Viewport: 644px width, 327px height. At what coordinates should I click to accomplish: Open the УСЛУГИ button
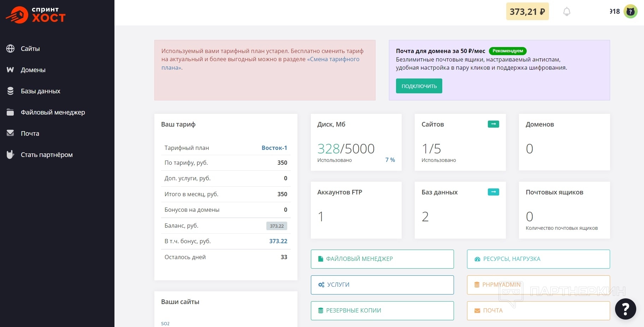tap(382, 285)
